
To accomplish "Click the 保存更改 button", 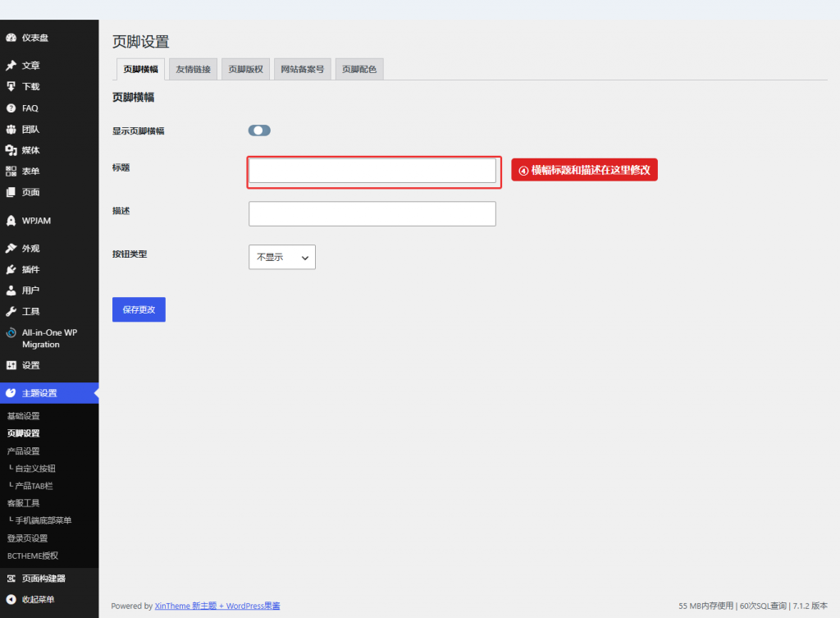I will click(x=139, y=309).
